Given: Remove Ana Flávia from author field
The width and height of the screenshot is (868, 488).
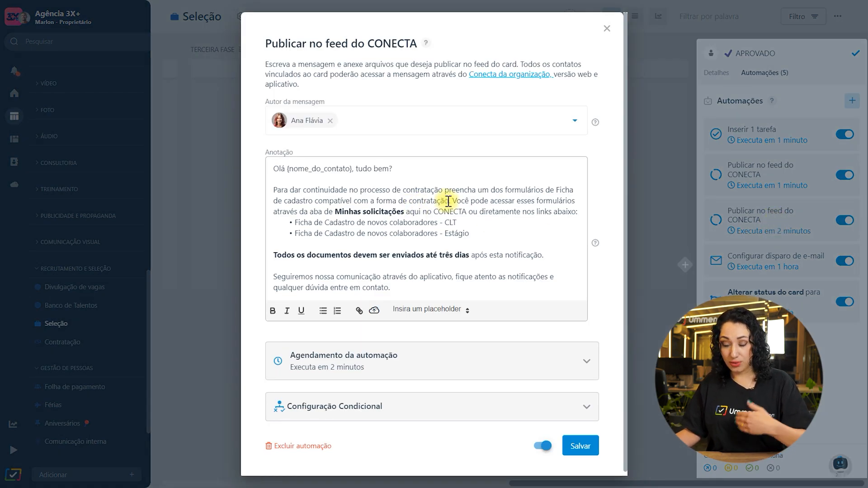Looking at the screenshot, I should pyautogui.click(x=330, y=121).
